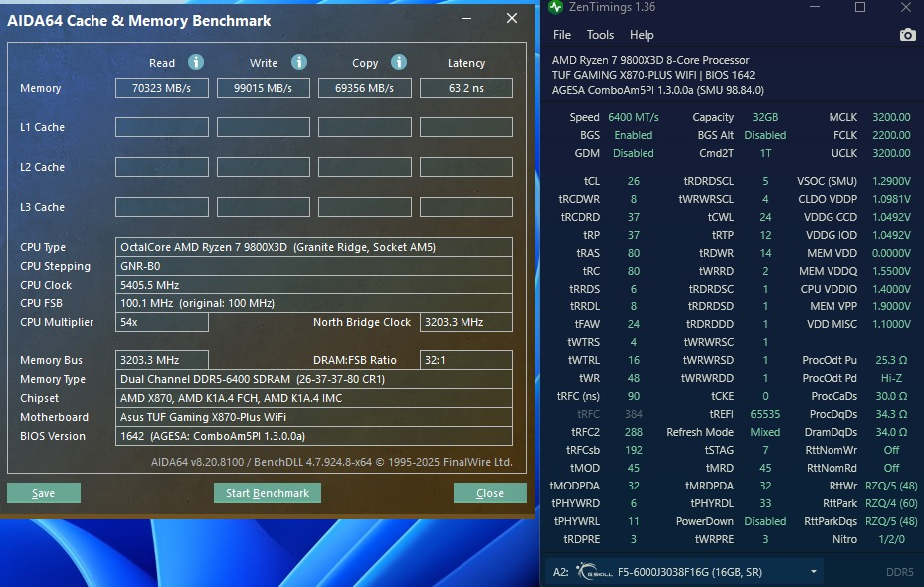
Task: Close the AIDA64 benchmark window with X
Action: pos(512,18)
